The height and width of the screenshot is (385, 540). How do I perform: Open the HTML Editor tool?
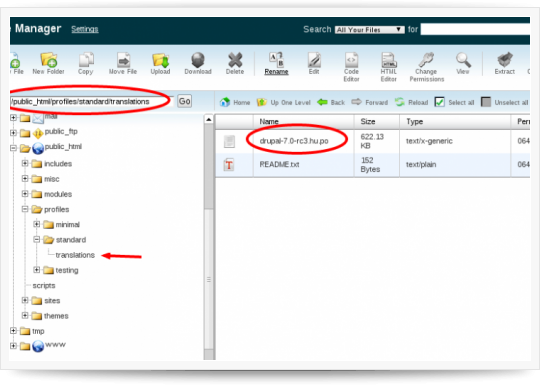389,60
